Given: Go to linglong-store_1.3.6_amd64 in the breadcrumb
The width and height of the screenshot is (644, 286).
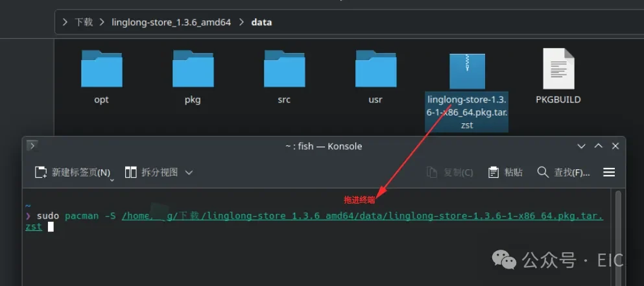Looking at the screenshot, I should [171, 22].
